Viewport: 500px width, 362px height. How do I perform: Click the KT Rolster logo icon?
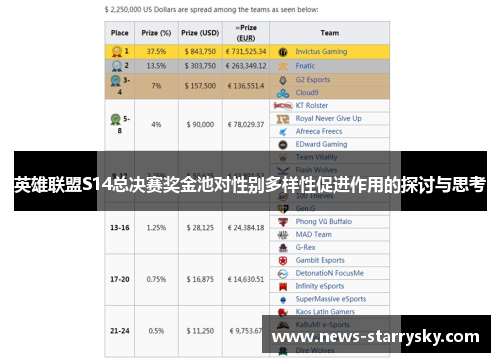coord(283,106)
